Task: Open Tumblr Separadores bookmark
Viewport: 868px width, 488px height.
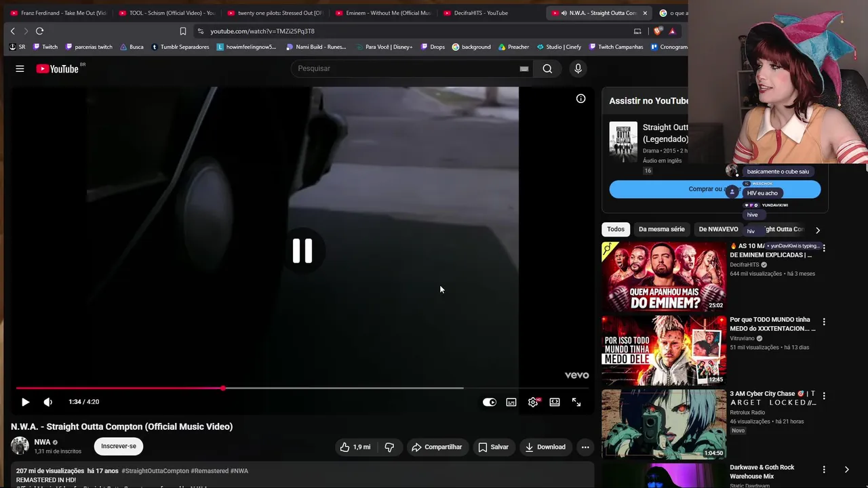Action: click(180, 47)
